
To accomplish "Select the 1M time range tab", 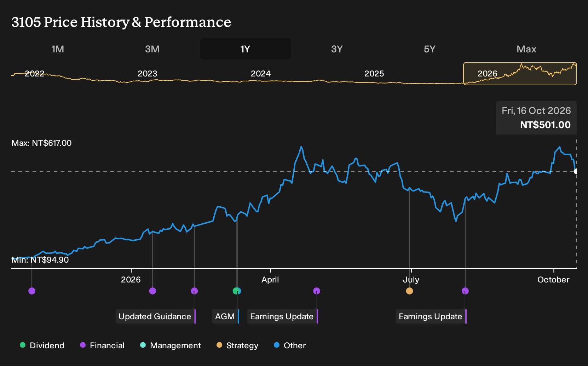I will (58, 49).
